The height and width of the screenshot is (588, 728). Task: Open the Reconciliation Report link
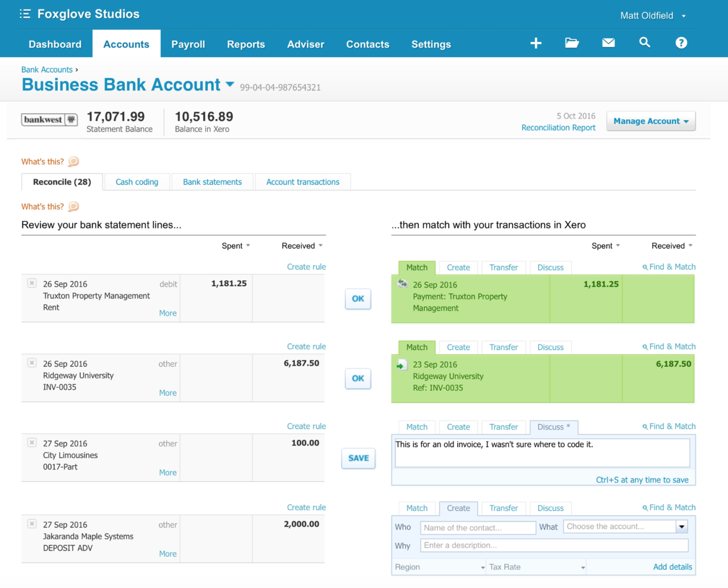pyautogui.click(x=558, y=127)
